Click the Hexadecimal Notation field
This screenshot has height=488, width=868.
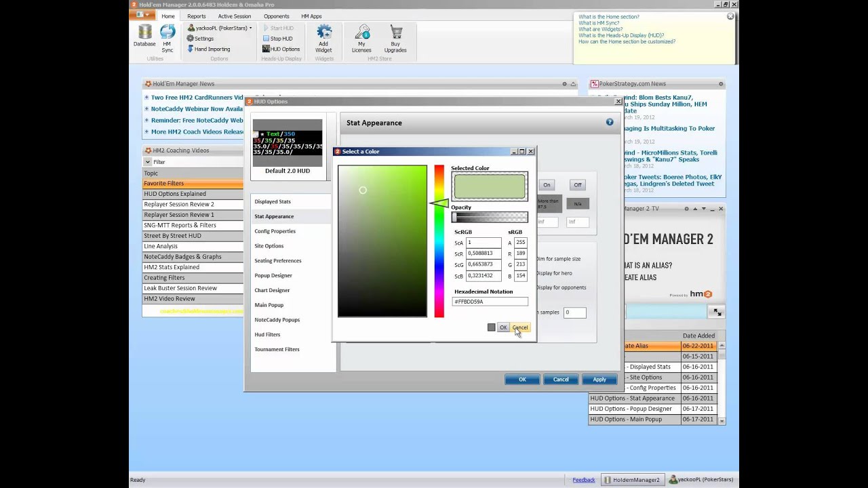tap(490, 302)
